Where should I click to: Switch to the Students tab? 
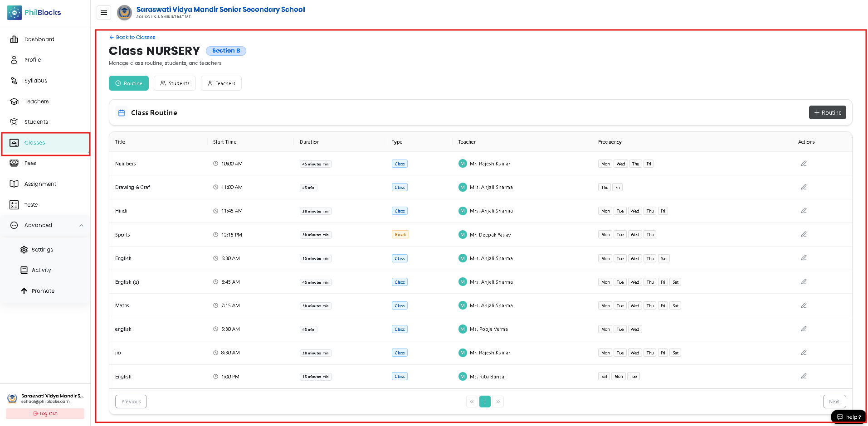[175, 83]
